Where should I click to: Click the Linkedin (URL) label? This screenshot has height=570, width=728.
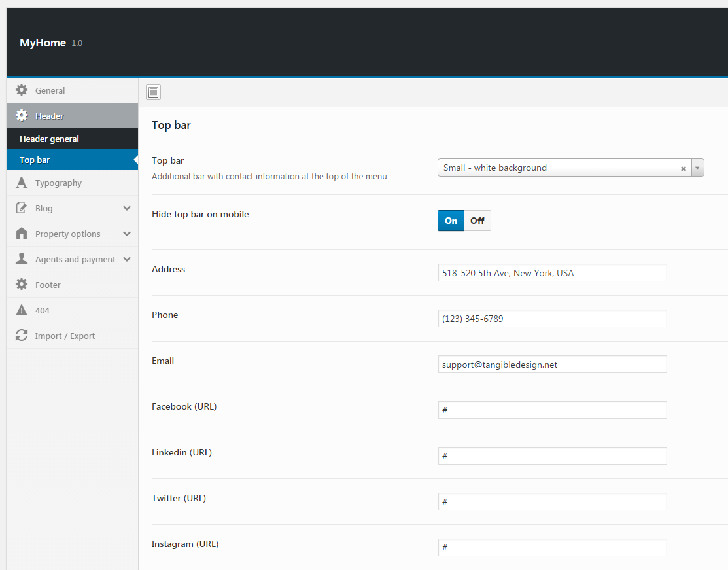coord(182,452)
